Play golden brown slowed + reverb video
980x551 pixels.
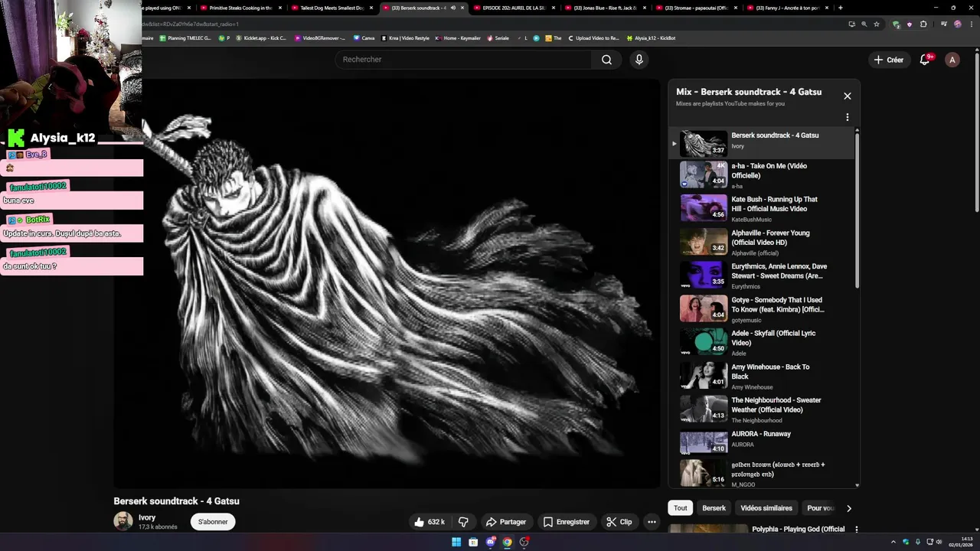(x=762, y=474)
